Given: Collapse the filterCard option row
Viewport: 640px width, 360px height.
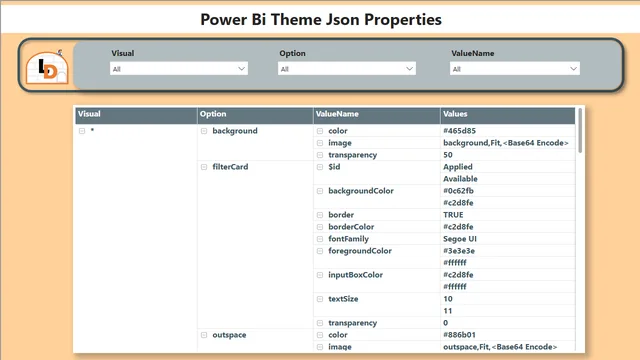Looking at the screenshot, I should tap(204, 167).
